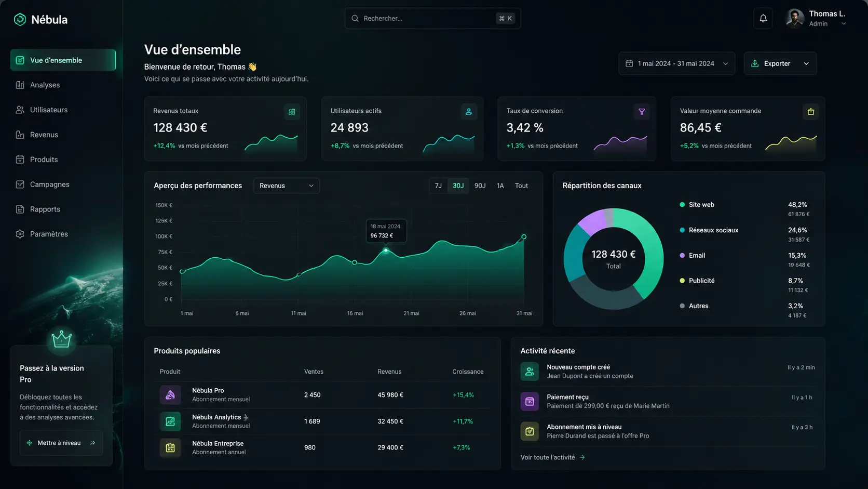Select the Tout time range
This screenshot has width=868, height=489.
(x=521, y=186)
